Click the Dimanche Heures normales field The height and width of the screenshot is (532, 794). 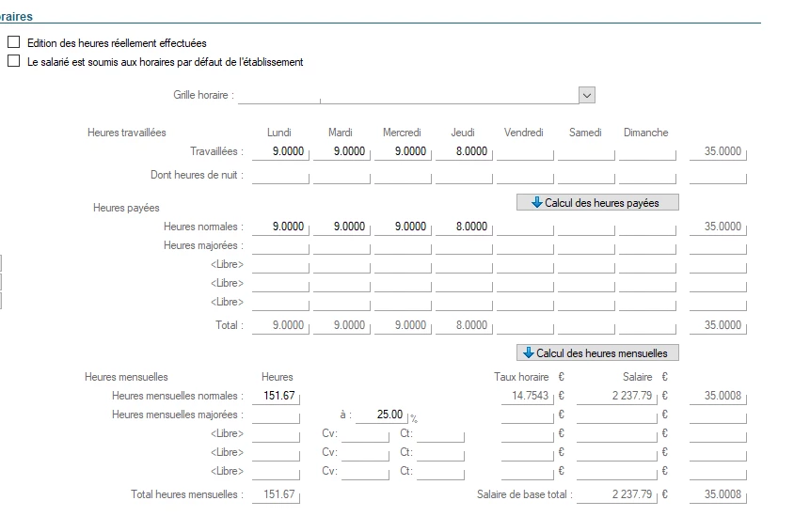tap(647, 227)
